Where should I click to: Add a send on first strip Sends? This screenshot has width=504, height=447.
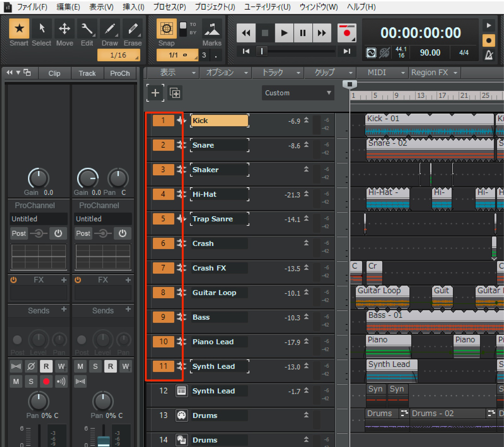tap(64, 309)
